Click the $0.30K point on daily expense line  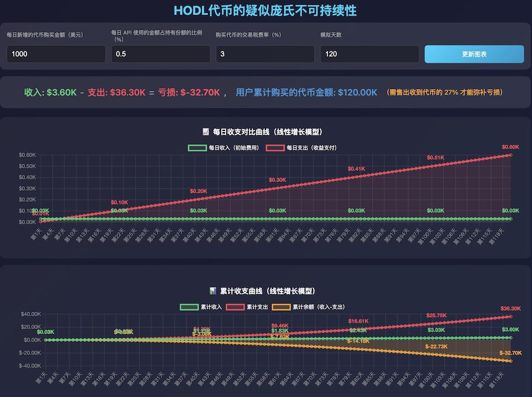(277, 188)
